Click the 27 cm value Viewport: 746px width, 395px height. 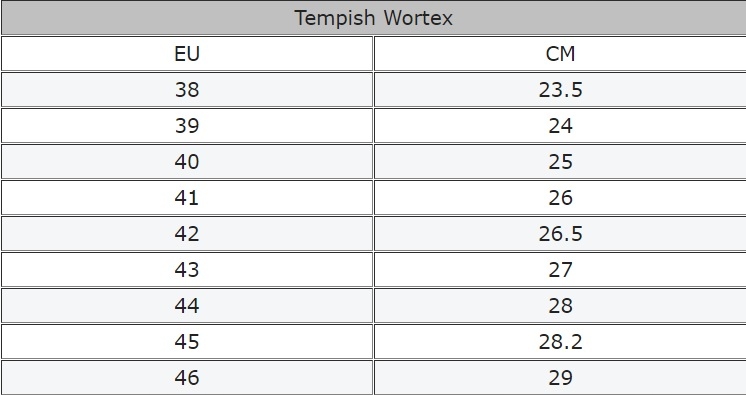[x=560, y=269]
